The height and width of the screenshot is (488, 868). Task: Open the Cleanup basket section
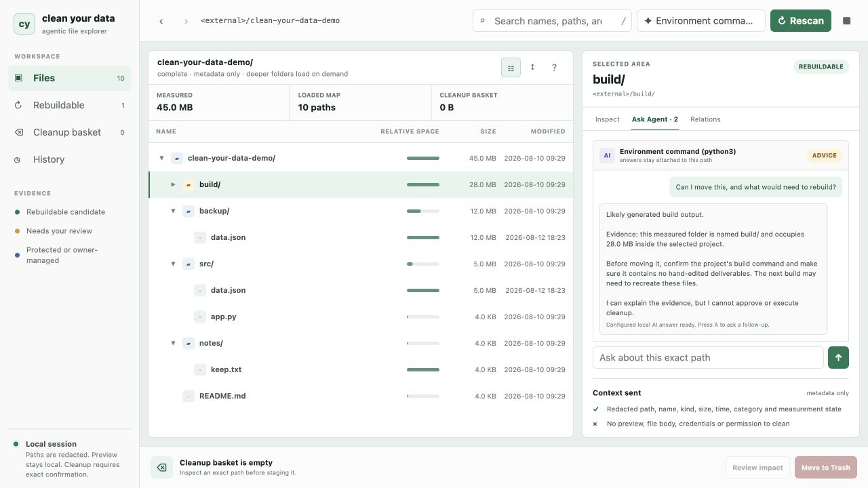click(x=69, y=132)
